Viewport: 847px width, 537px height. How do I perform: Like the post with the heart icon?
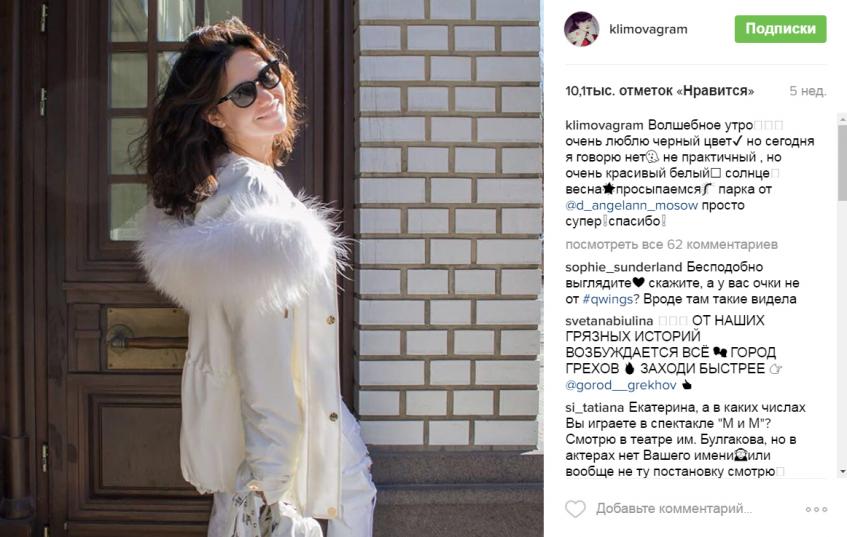point(575,508)
